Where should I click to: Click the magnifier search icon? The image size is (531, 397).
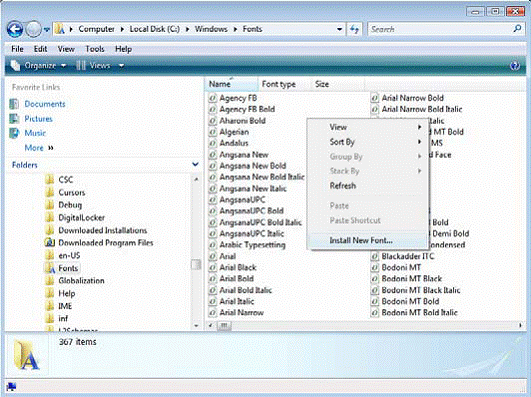[517, 29]
